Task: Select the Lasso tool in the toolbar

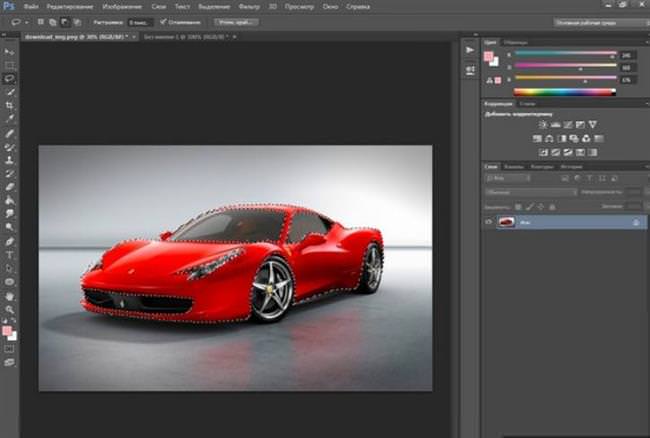Action: pos(10,79)
